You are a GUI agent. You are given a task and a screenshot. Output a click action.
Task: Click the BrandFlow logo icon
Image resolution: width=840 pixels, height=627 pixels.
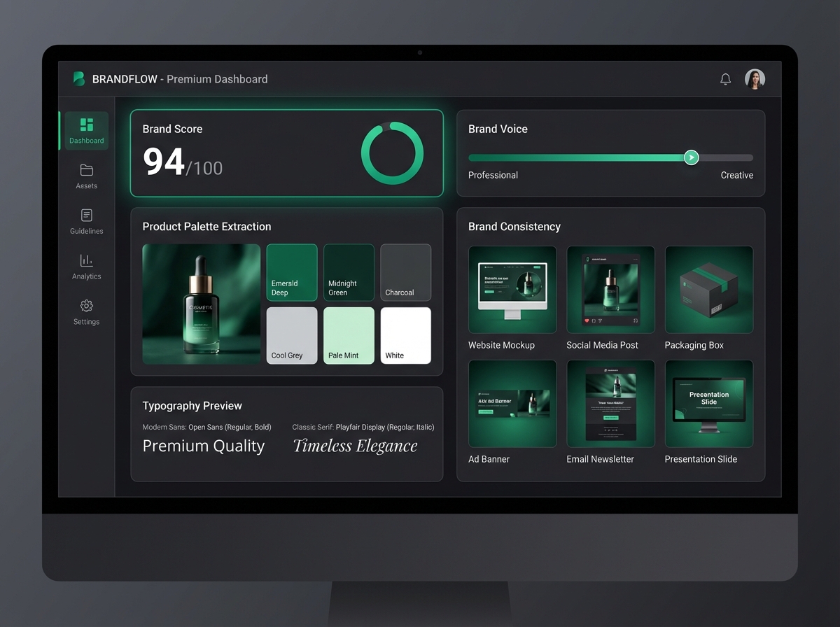(79, 79)
